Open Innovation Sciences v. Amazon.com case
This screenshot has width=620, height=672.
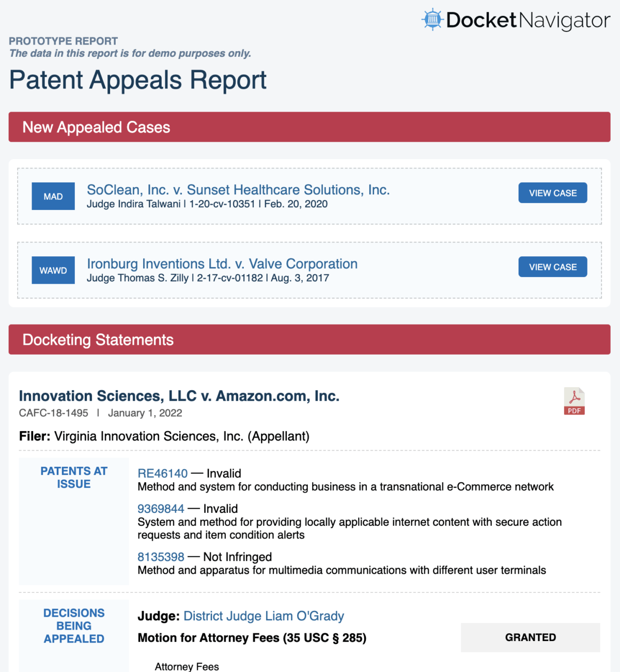click(x=179, y=396)
